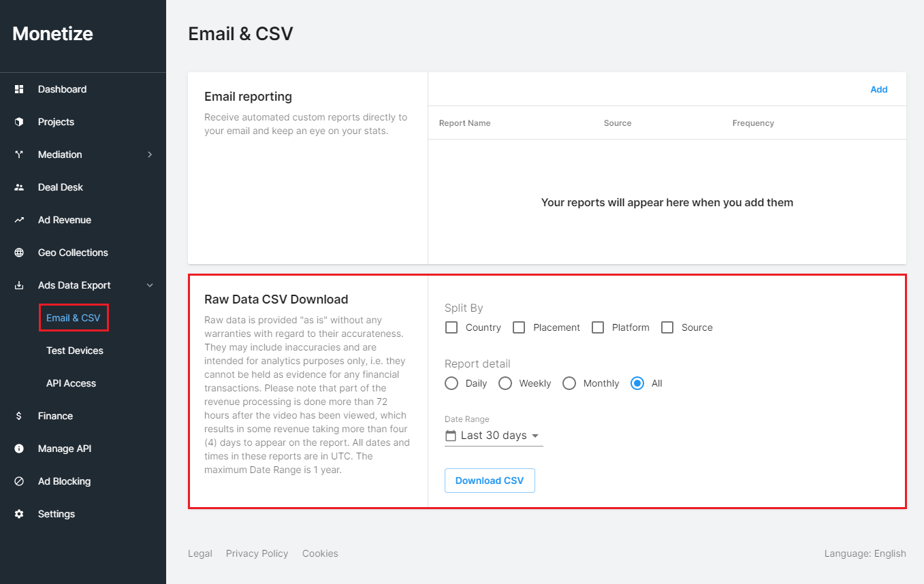Expand the Mediation submenu chevron
924x584 pixels.
pos(150,155)
